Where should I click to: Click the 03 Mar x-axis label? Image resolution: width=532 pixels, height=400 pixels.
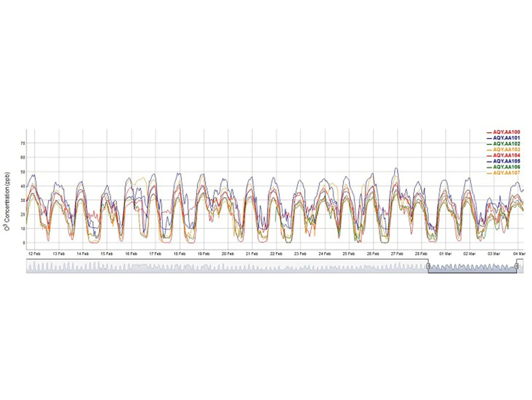493,254
